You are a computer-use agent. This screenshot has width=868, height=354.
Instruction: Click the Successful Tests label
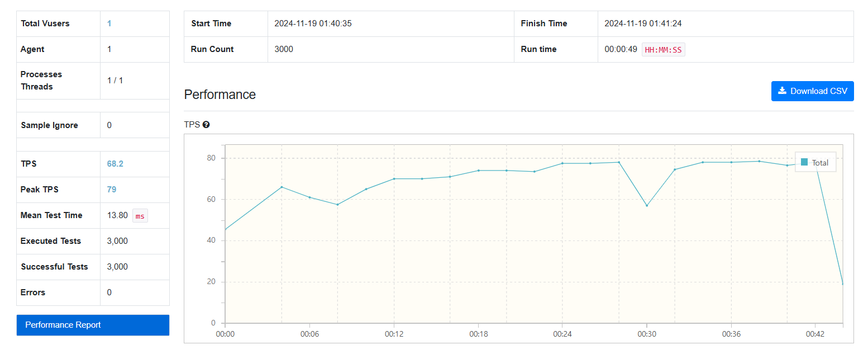54,267
